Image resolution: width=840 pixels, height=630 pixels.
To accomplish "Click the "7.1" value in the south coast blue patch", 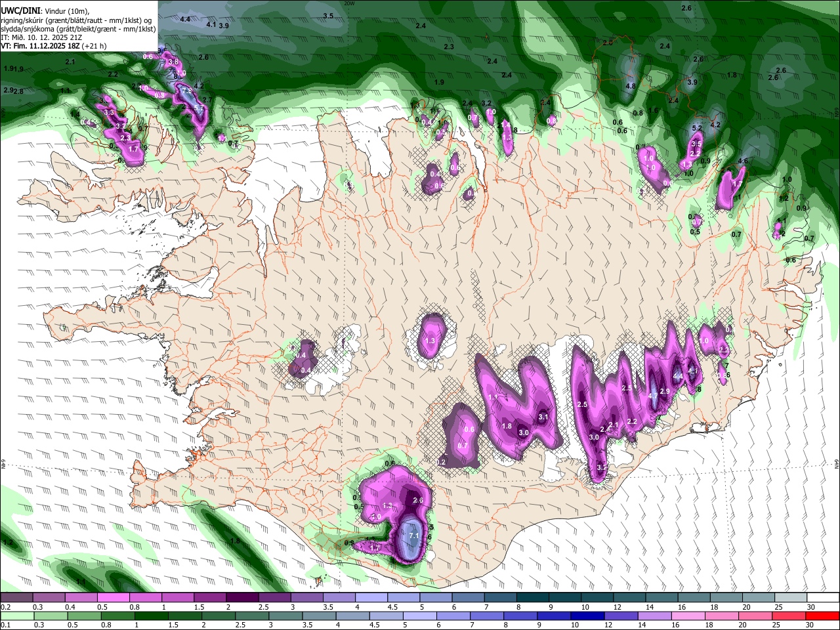I will (413, 536).
